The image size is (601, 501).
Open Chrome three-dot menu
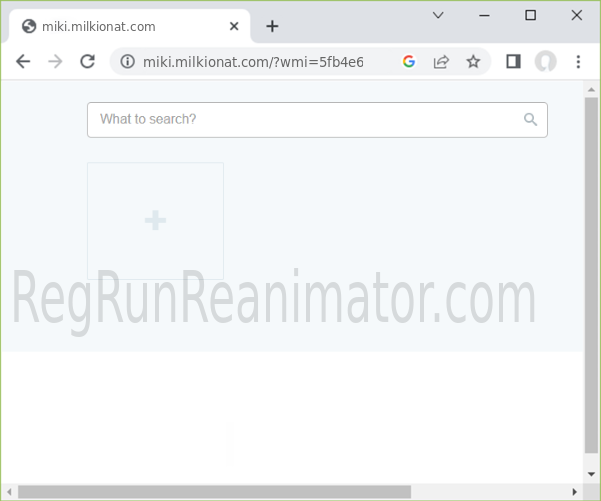578,62
